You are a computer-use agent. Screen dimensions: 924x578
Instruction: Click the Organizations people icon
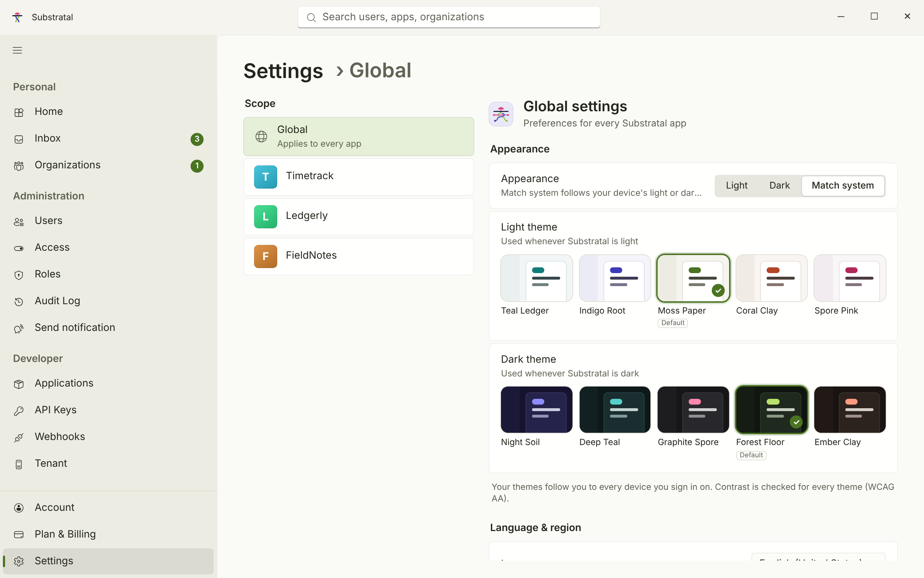click(x=19, y=166)
